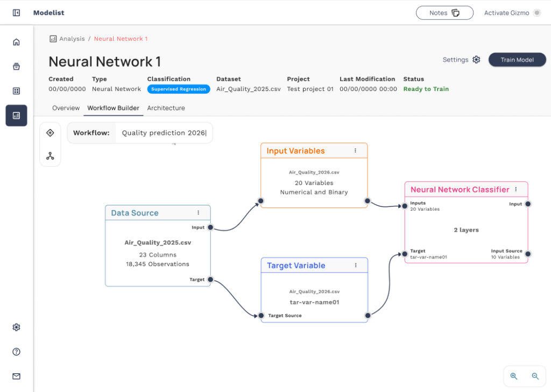Click the Train Model button
Image resolution: width=551 pixels, height=392 pixels.
coord(517,60)
